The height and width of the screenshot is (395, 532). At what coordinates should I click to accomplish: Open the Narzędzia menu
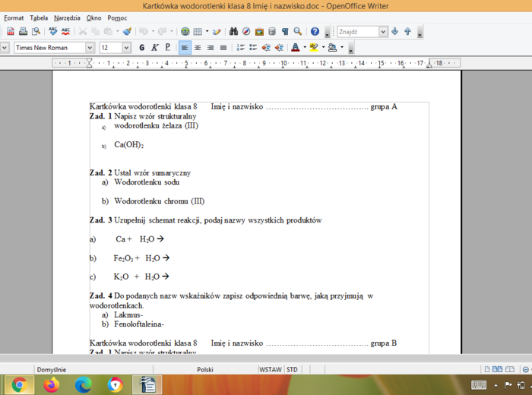coord(67,17)
